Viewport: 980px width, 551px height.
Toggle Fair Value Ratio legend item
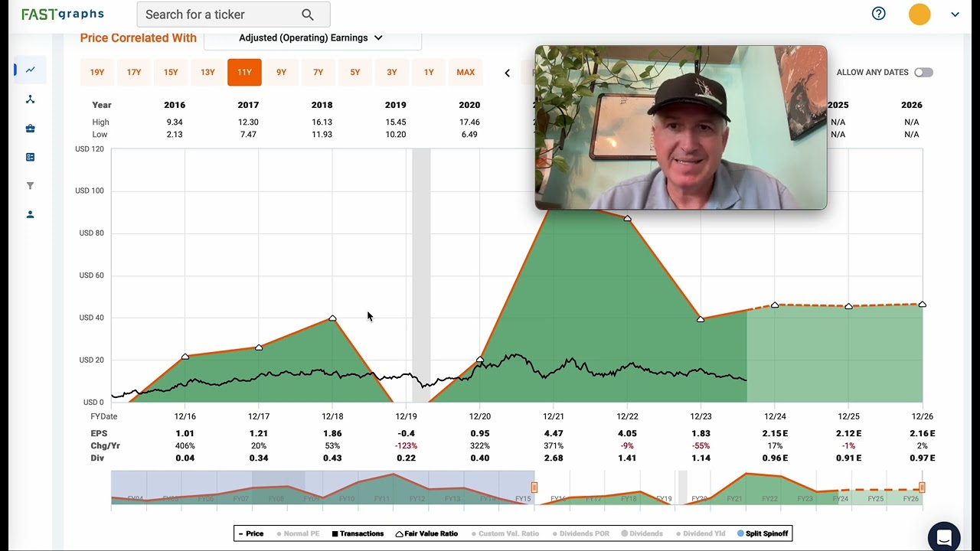[426, 533]
